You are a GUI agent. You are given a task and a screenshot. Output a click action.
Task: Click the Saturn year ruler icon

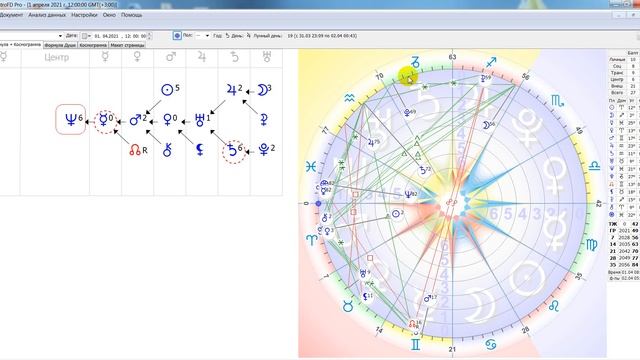(x=227, y=36)
